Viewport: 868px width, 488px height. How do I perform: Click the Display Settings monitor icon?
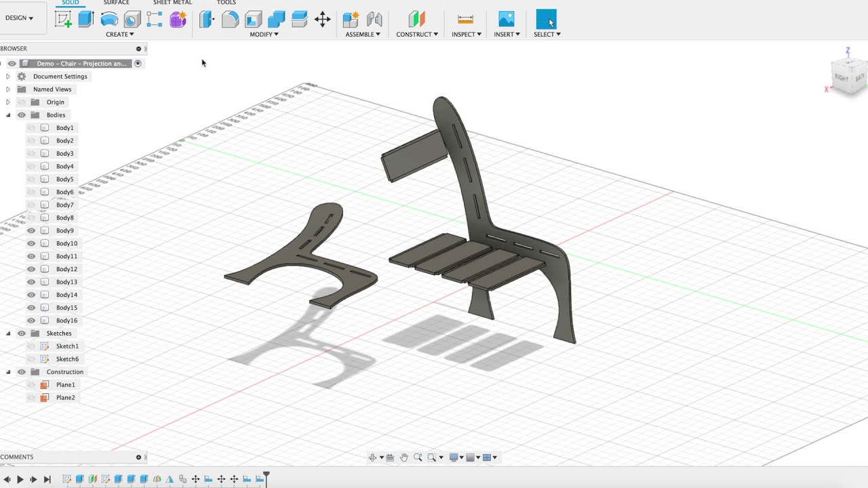click(454, 457)
